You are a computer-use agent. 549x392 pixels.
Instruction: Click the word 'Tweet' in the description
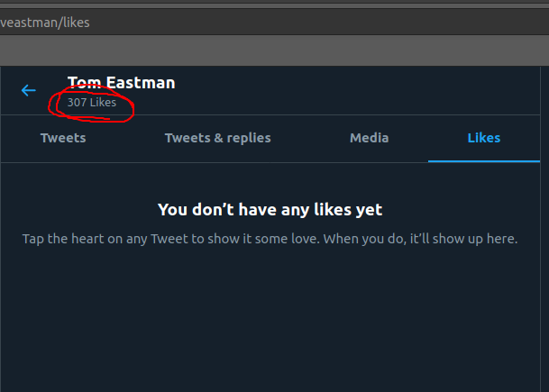pyautogui.click(x=169, y=240)
